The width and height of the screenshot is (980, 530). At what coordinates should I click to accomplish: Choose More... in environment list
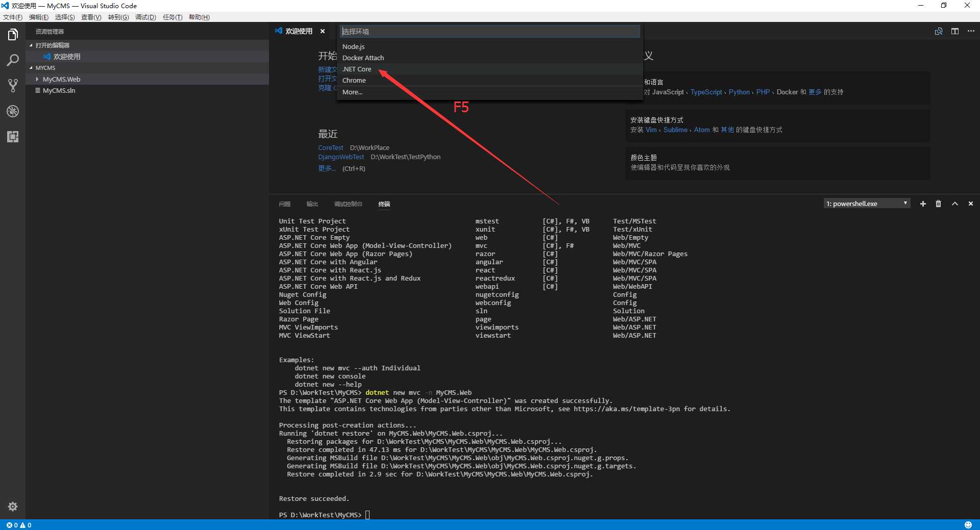click(x=489, y=92)
